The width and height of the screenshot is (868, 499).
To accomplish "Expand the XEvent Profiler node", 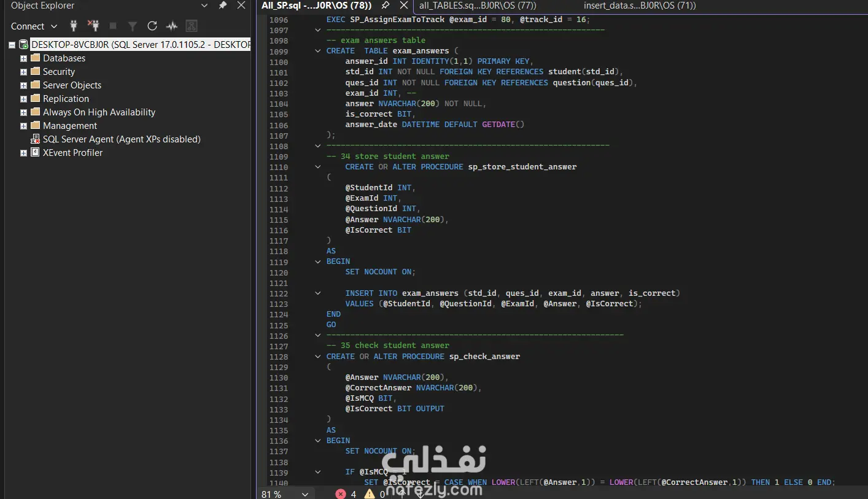I will (x=23, y=153).
